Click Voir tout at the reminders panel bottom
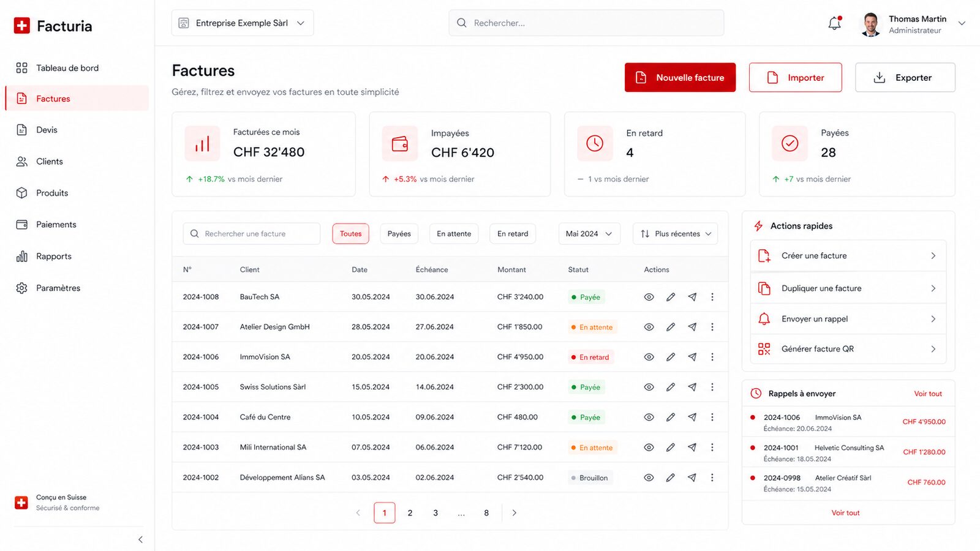 (845, 513)
